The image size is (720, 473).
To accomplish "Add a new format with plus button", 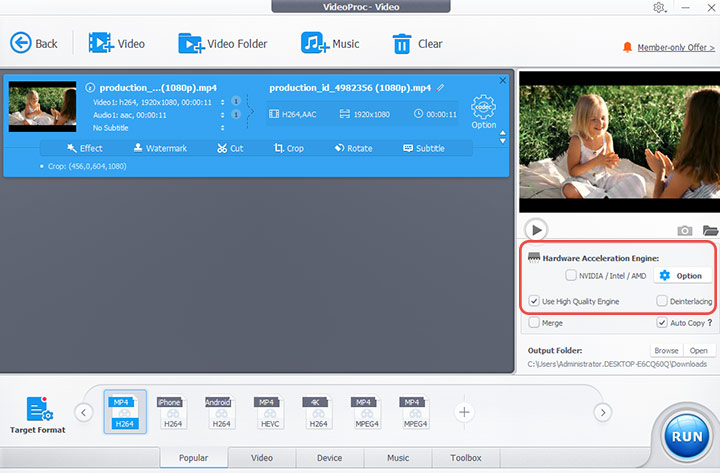I will (x=464, y=412).
